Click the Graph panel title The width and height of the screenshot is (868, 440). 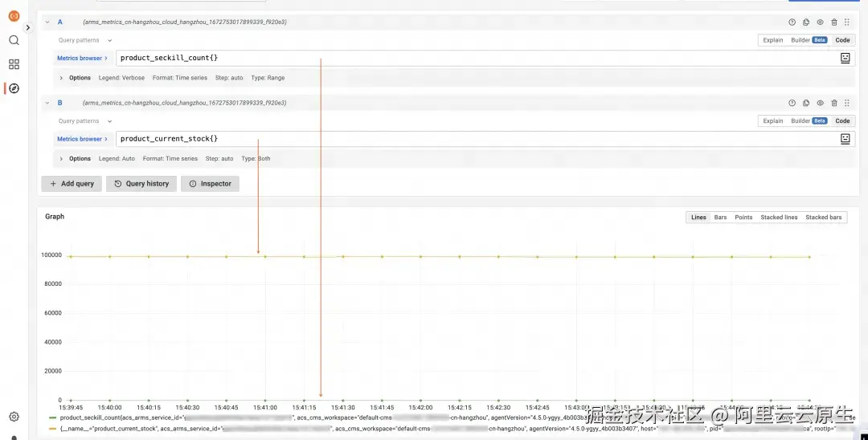tap(55, 217)
